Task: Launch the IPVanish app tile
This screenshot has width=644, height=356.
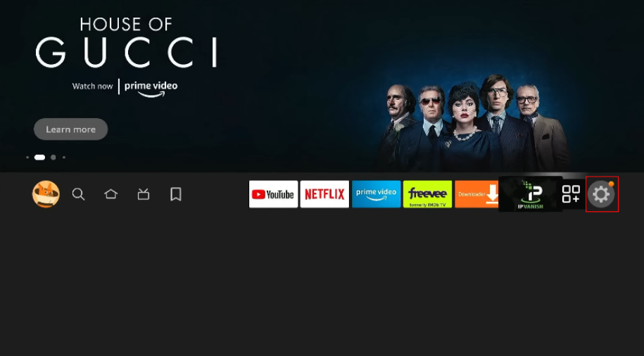Action: [530, 193]
